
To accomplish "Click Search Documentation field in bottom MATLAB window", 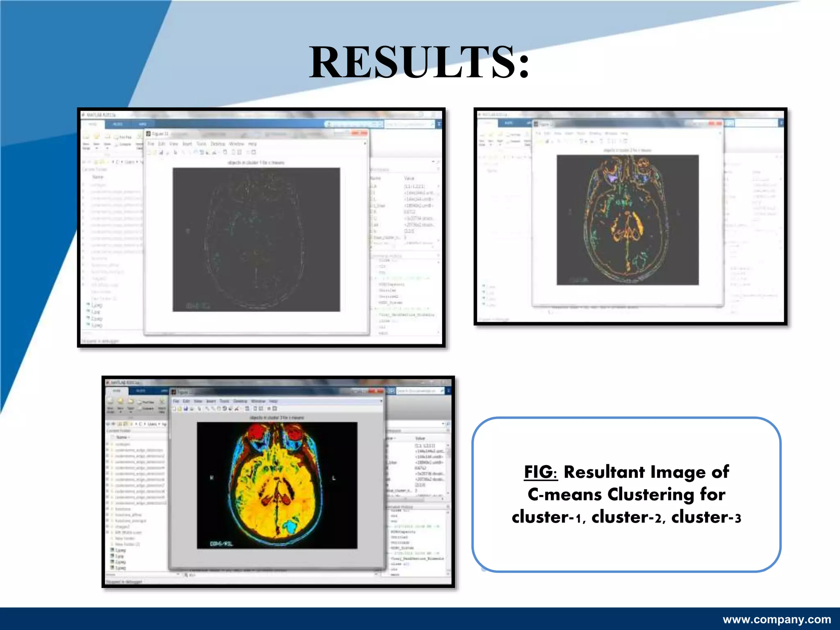I will click(419, 391).
